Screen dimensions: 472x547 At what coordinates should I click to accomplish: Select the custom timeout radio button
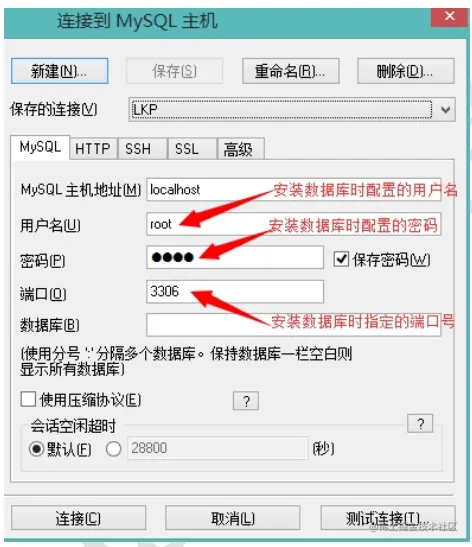(x=114, y=449)
